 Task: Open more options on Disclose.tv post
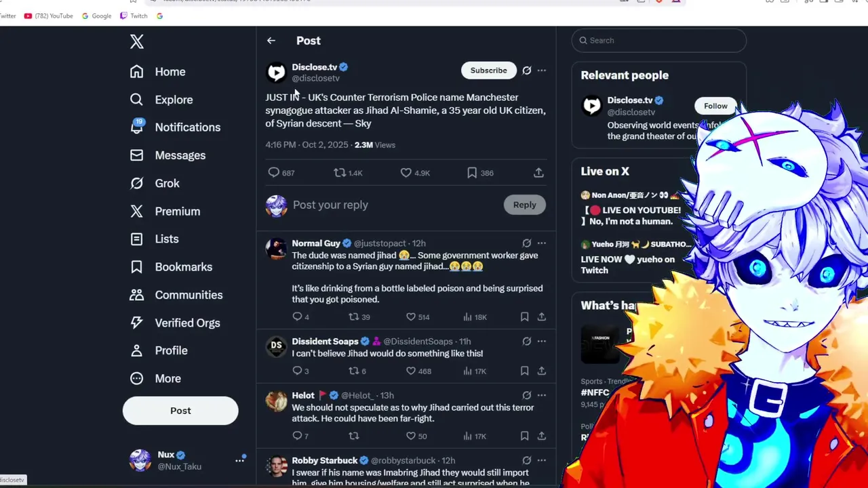point(542,70)
